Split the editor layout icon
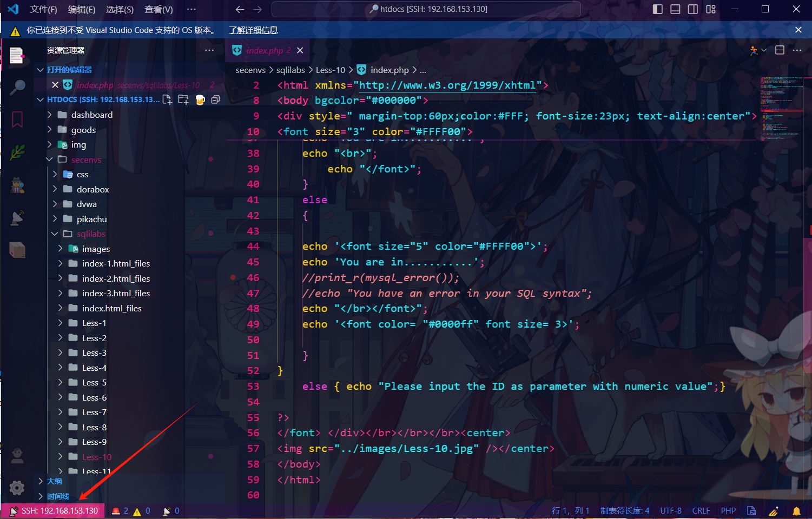The image size is (812, 519). pyautogui.click(x=780, y=50)
